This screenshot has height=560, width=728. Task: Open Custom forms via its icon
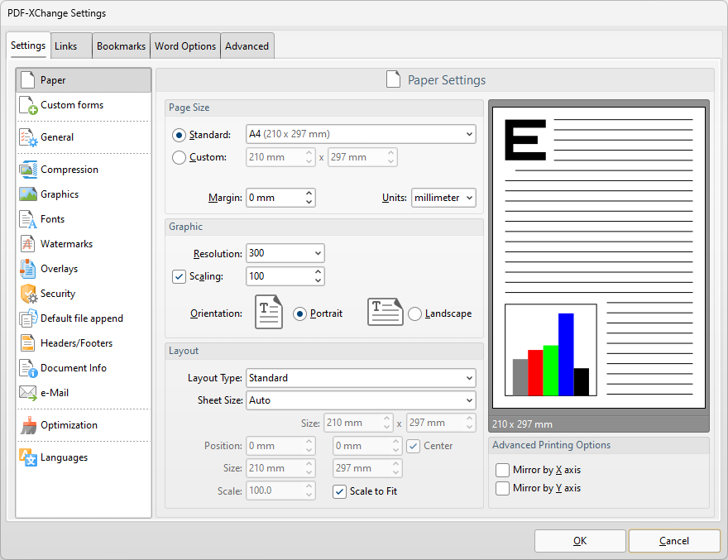tap(28, 105)
